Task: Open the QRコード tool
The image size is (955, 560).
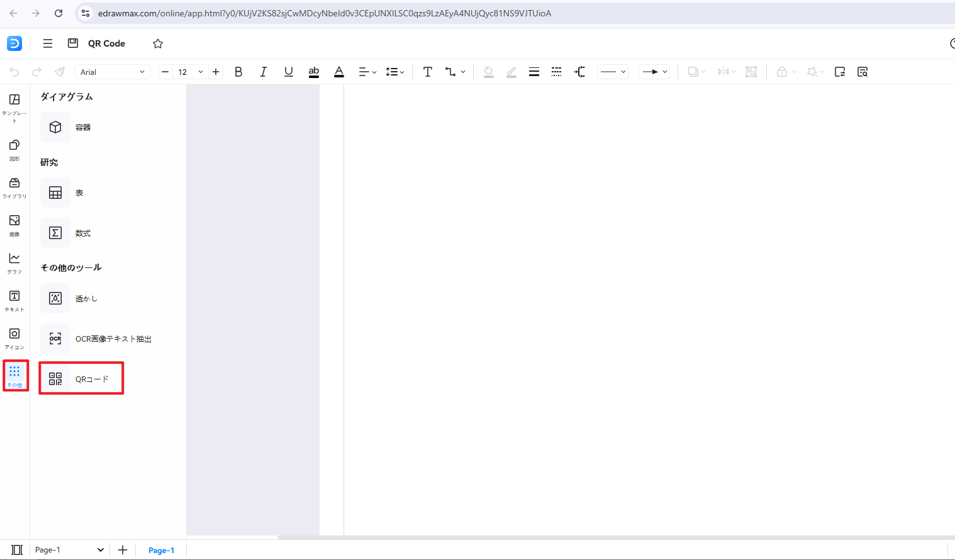Action: pyautogui.click(x=81, y=379)
